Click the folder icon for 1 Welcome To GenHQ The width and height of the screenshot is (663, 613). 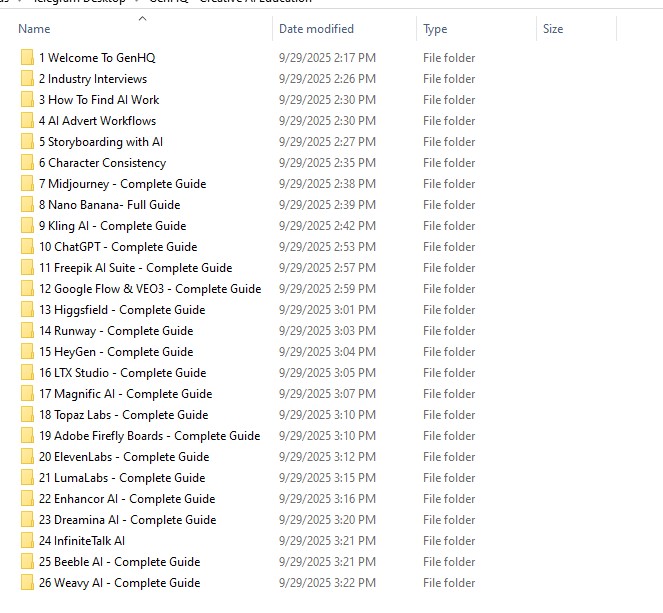click(27, 57)
